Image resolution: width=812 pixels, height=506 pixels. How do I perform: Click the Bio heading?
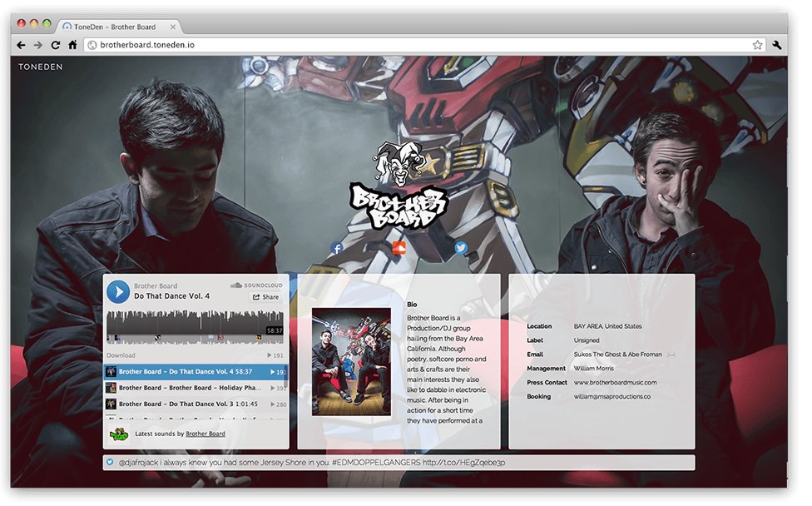click(412, 305)
